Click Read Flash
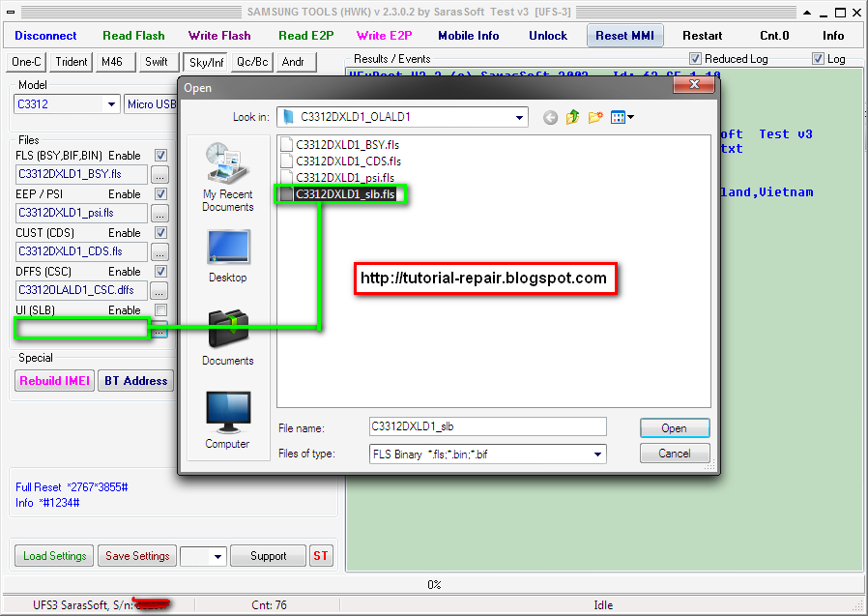The width and height of the screenshot is (868, 616). 133,36
